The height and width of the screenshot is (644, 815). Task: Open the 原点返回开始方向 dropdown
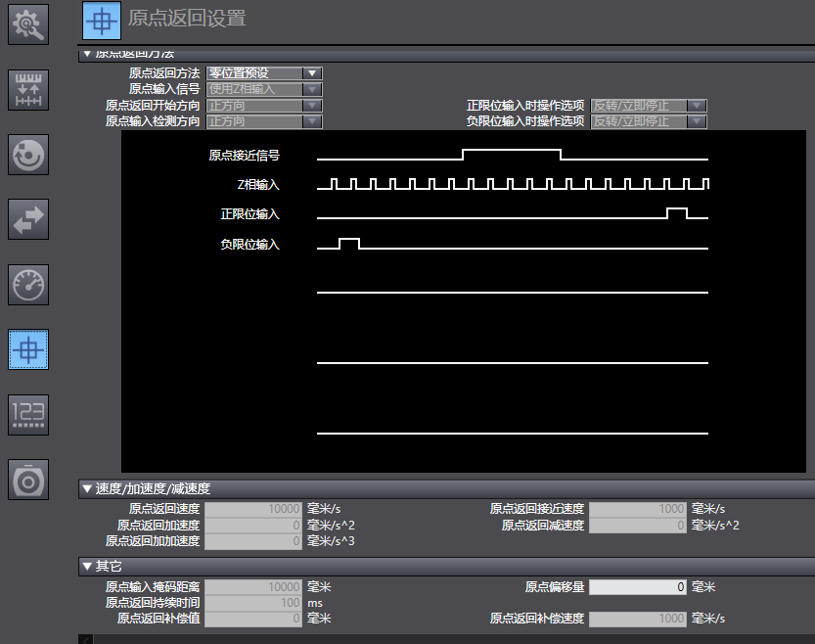point(263,106)
